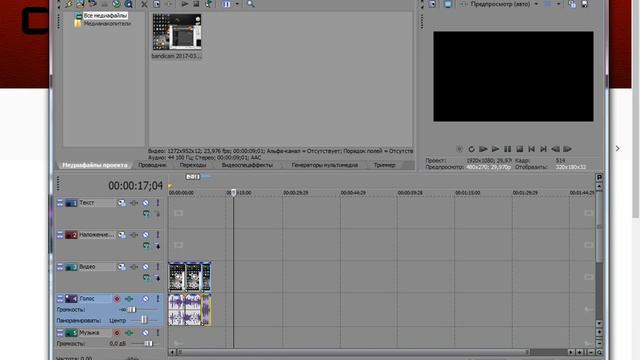This screenshot has width=640, height=360.
Task: Toggle Loop Playback in transport bar
Action: click(x=471, y=149)
